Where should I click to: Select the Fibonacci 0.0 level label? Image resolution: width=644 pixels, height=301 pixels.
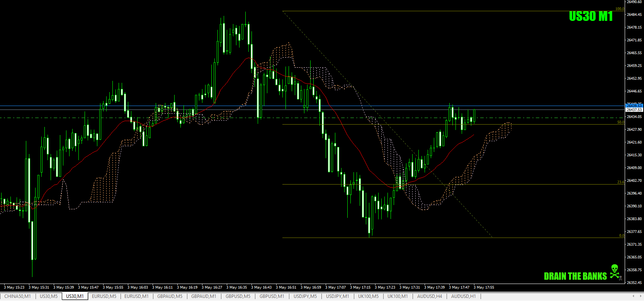[x=621, y=236]
